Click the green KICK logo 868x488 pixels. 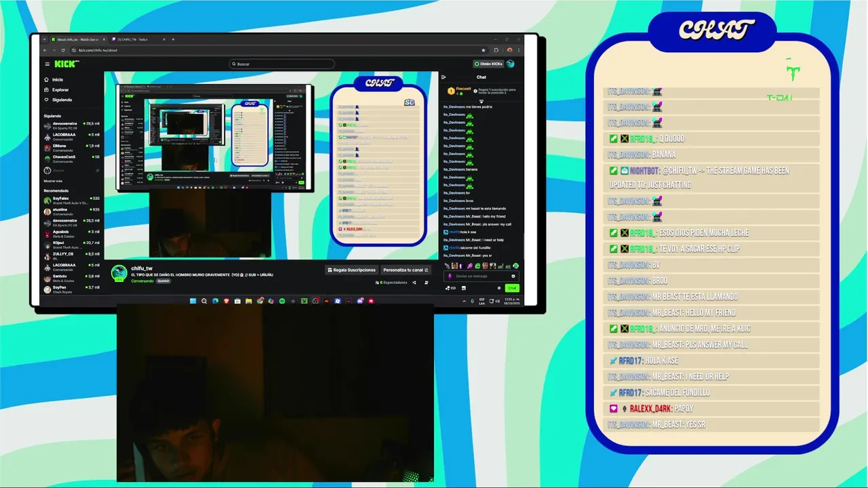point(66,64)
